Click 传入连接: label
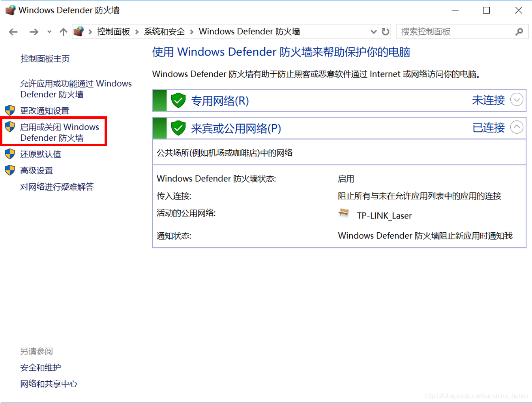 coord(174,196)
